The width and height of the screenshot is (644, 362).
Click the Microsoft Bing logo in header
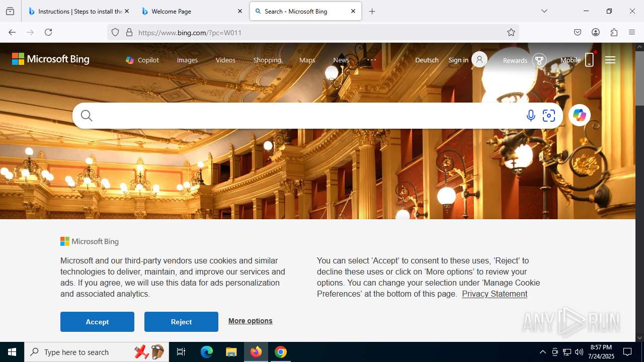[51, 59]
